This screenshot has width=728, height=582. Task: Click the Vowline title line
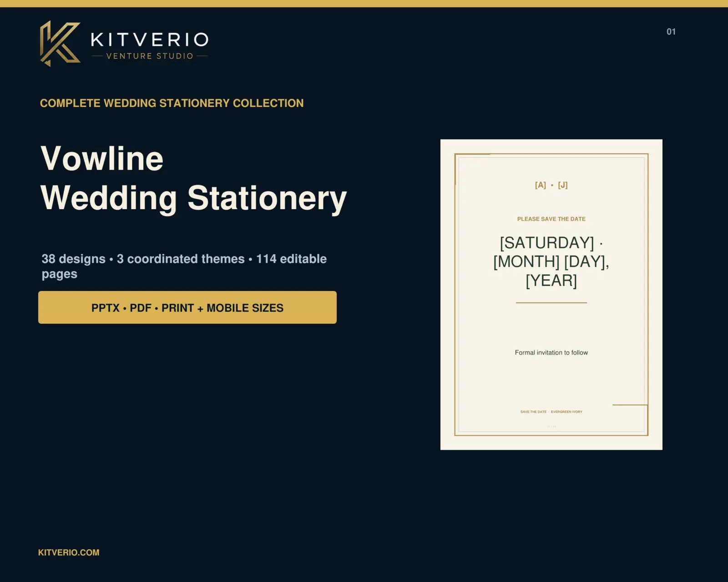tap(102, 159)
